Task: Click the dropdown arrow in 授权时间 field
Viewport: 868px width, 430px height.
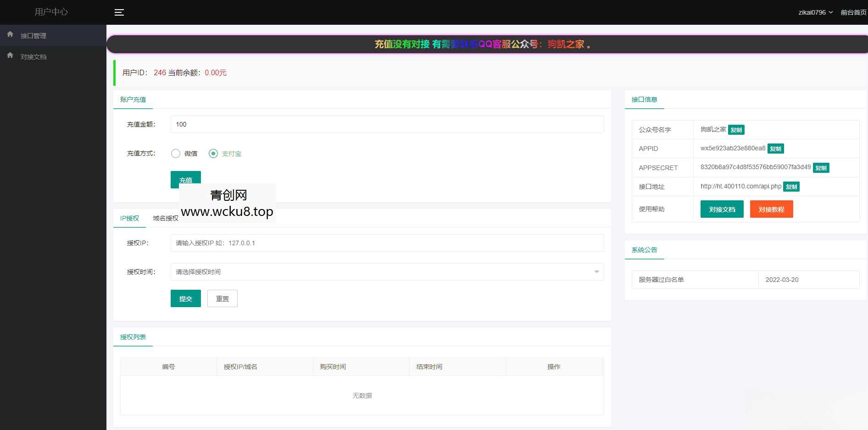Action: pos(596,272)
